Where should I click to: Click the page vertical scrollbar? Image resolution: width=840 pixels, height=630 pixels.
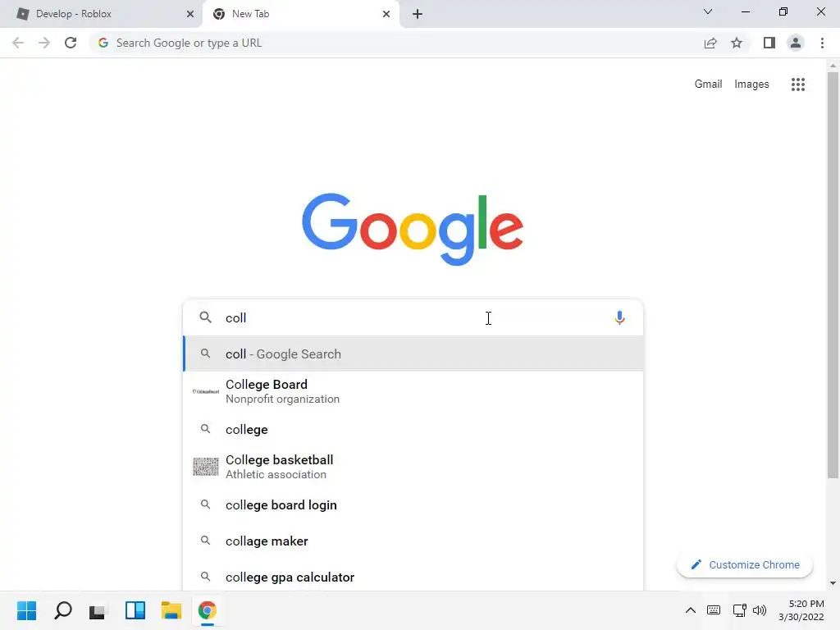(833, 276)
